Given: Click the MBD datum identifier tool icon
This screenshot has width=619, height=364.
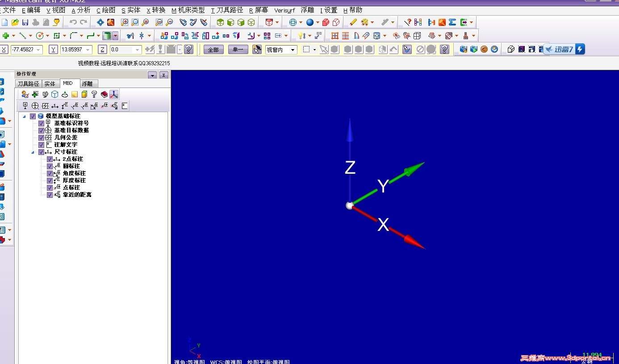Looking at the screenshot, I should pos(25,106).
